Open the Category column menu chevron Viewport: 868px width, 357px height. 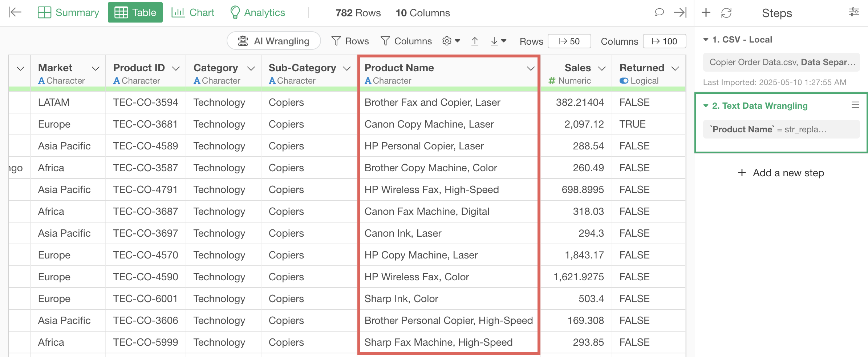click(251, 68)
